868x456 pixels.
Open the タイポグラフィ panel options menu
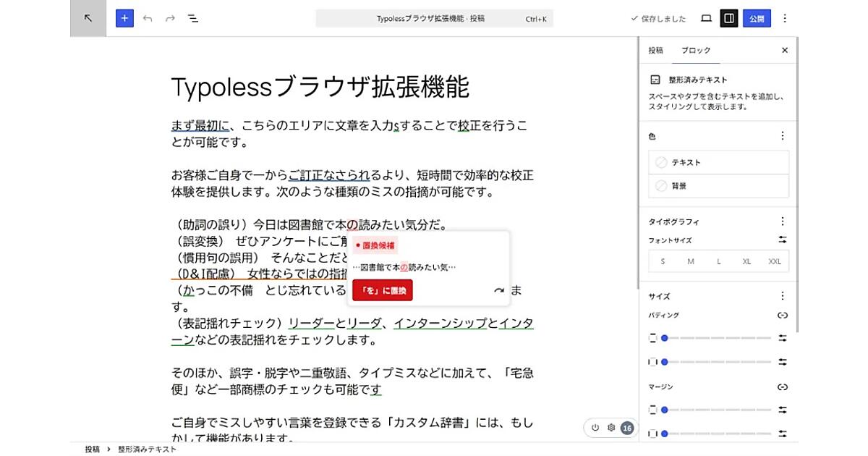tap(782, 221)
